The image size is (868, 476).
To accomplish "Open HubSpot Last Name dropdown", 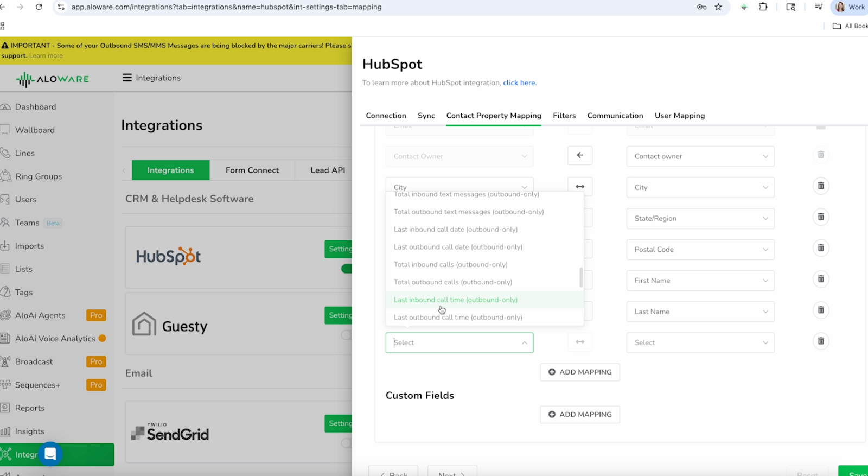I will (x=700, y=312).
